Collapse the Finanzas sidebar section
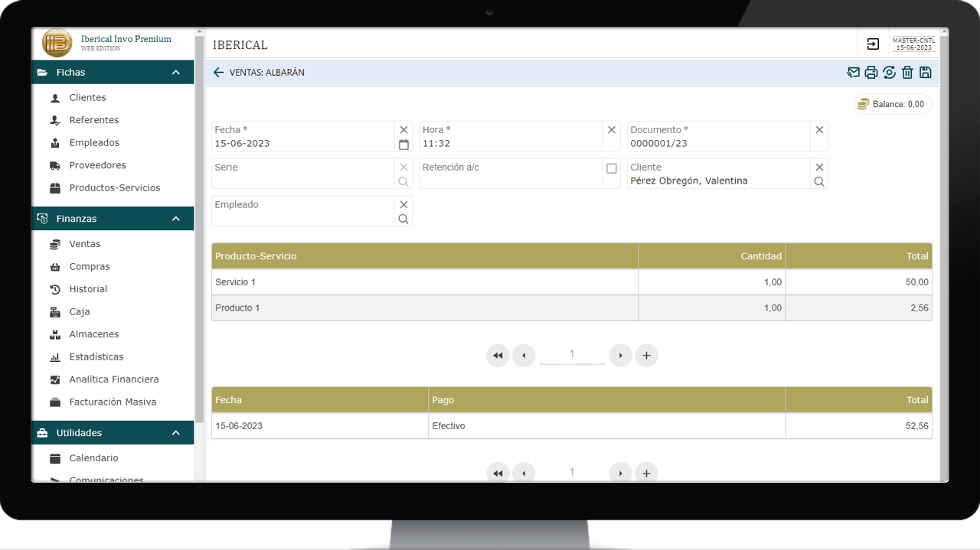This screenshot has width=980, height=550. [176, 219]
